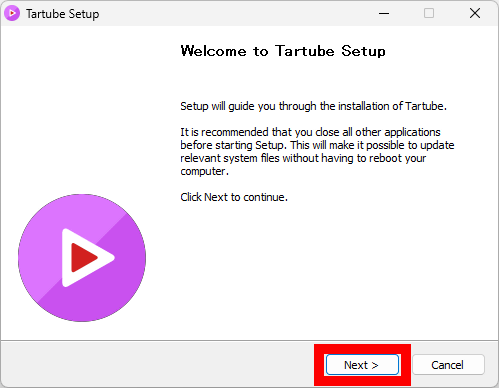
Task: Click the 'Welcome to Tartube Setup' heading
Action: coord(283,51)
